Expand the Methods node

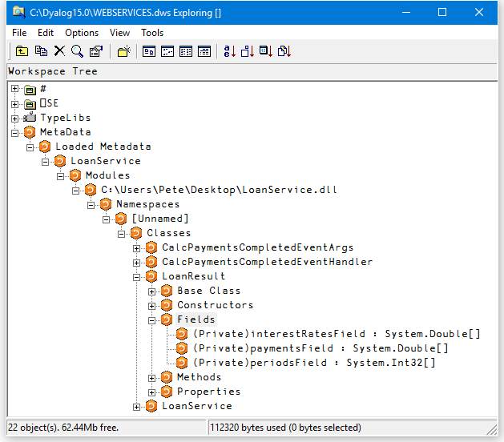point(152,377)
